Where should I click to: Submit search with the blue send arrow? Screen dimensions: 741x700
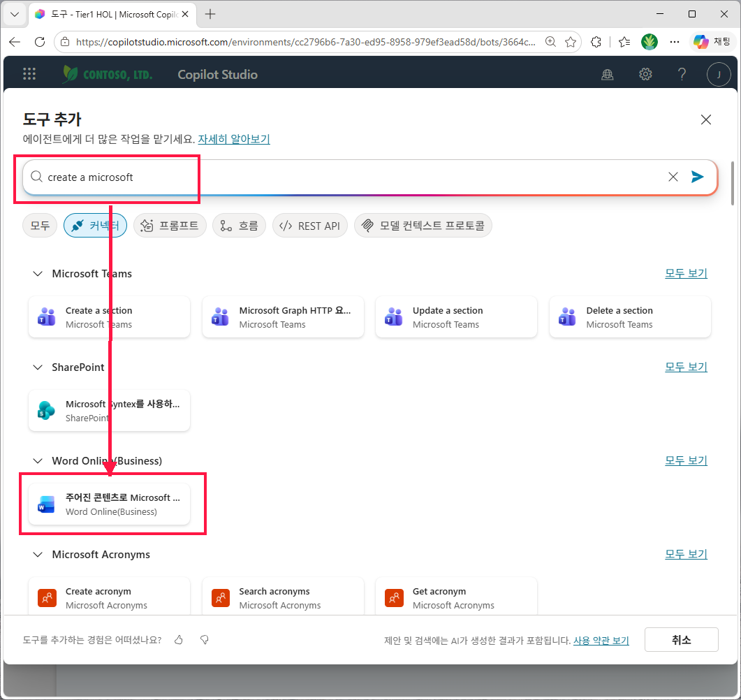tap(698, 177)
